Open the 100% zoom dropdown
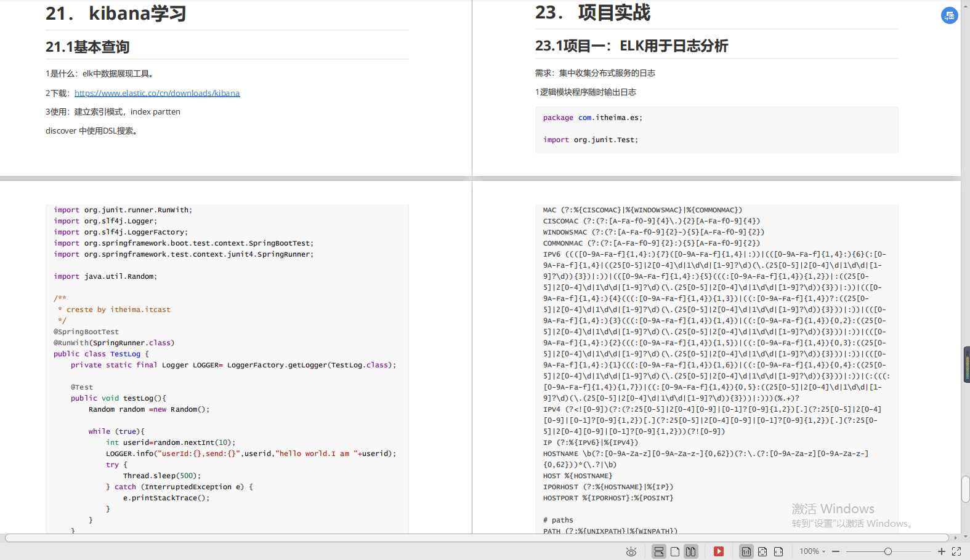Viewport: 970px width, 560px height. pyautogui.click(x=812, y=551)
